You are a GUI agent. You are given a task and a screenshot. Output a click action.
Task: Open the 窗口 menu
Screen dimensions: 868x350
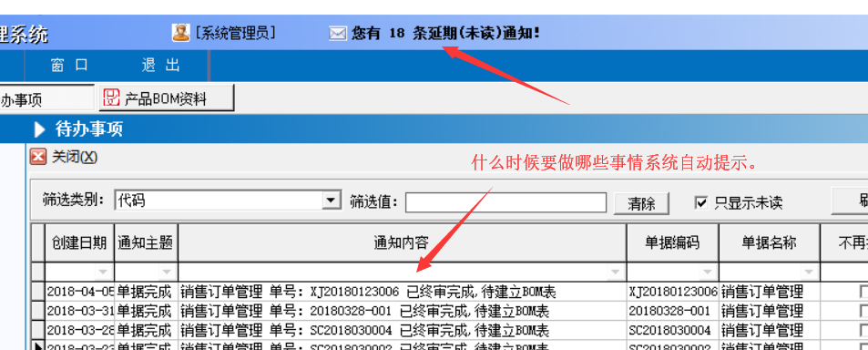pos(69,66)
